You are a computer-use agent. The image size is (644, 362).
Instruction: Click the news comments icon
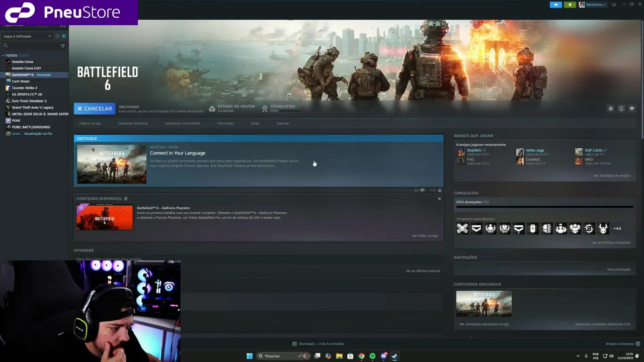pos(422,191)
